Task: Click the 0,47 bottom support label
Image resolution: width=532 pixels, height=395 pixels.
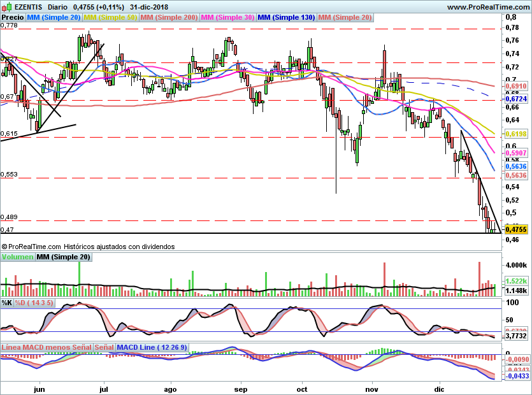Action: 7,230
